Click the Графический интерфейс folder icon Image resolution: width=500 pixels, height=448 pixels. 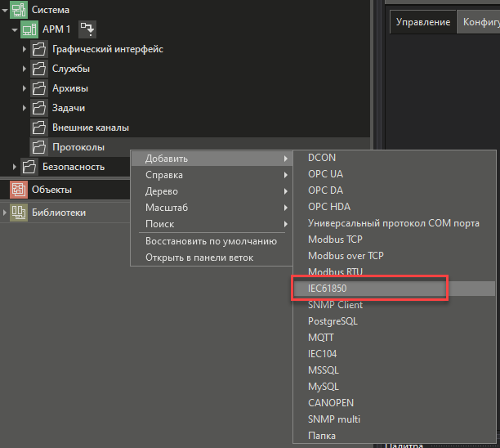pyautogui.click(x=39, y=49)
